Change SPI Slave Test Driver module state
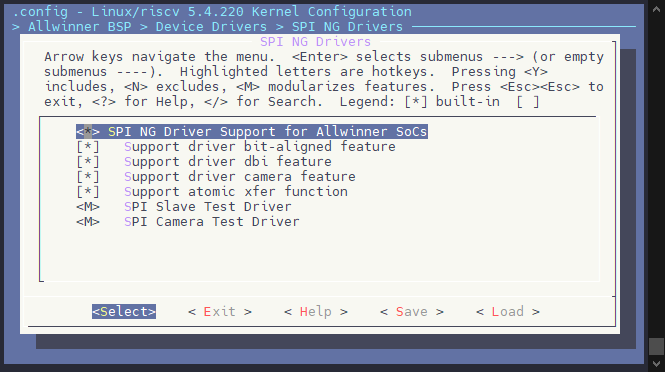This screenshot has width=665, height=372. (88, 207)
